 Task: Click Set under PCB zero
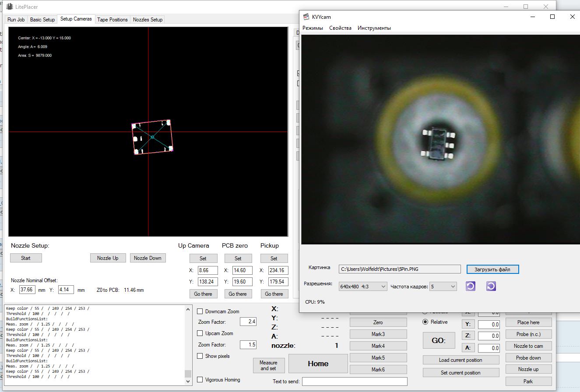238,258
